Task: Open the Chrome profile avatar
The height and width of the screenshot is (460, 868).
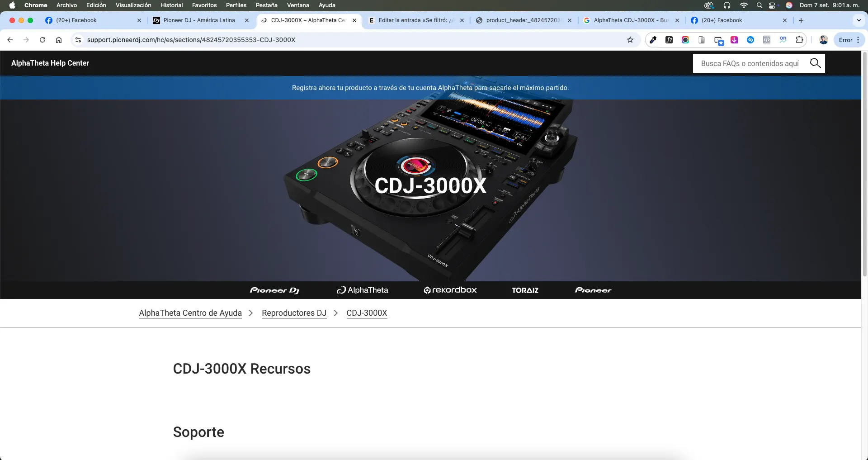Action: (x=823, y=40)
